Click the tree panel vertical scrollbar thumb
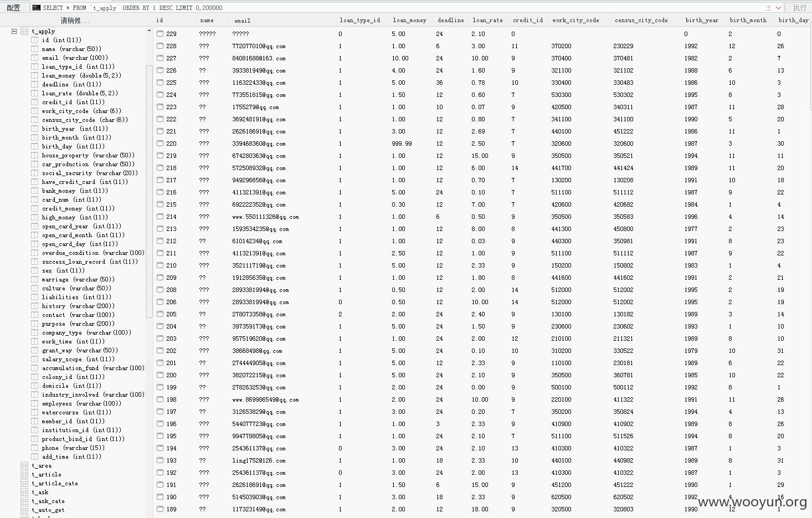Viewport: 812px width, 518px height. pyautogui.click(x=149, y=192)
